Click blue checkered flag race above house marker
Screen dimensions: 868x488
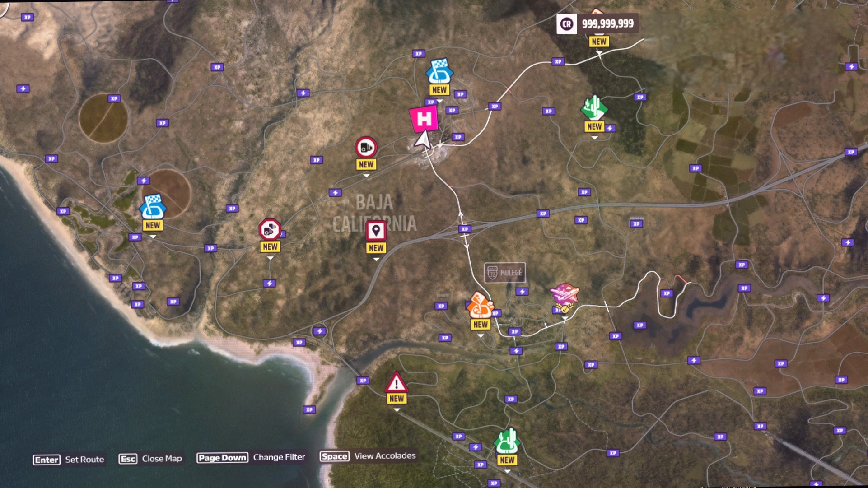[x=439, y=71]
